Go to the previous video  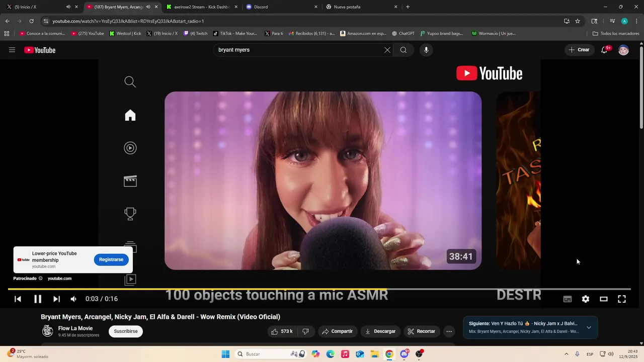click(x=18, y=299)
